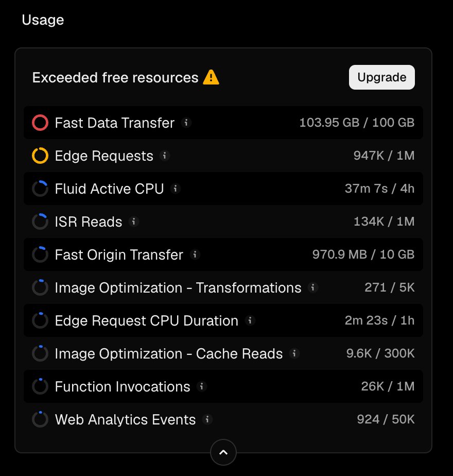
Task: Collapse the usage list with chevron button
Action: [x=223, y=452]
